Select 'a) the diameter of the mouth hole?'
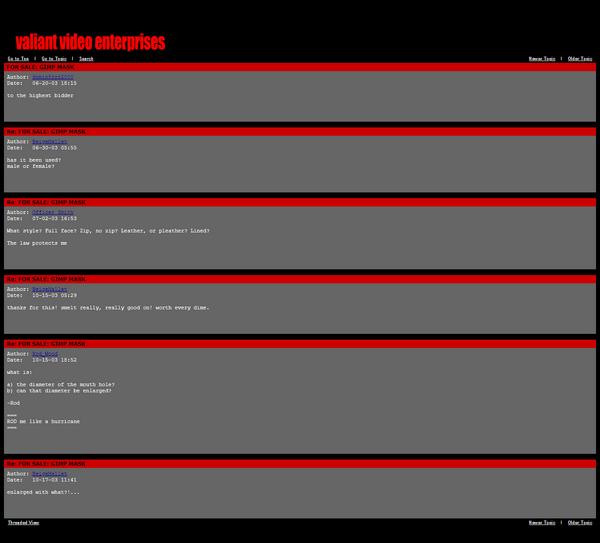The height and width of the screenshot is (543, 600). (x=60, y=385)
